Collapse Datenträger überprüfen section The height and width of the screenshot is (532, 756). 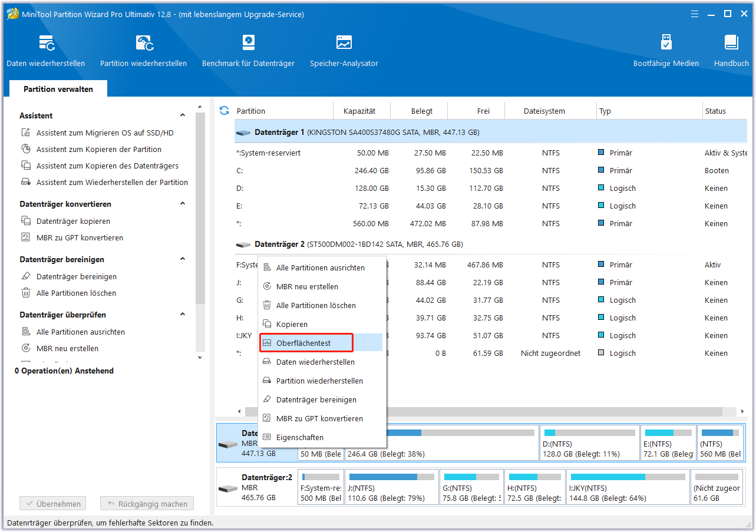pyautogui.click(x=183, y=315)
